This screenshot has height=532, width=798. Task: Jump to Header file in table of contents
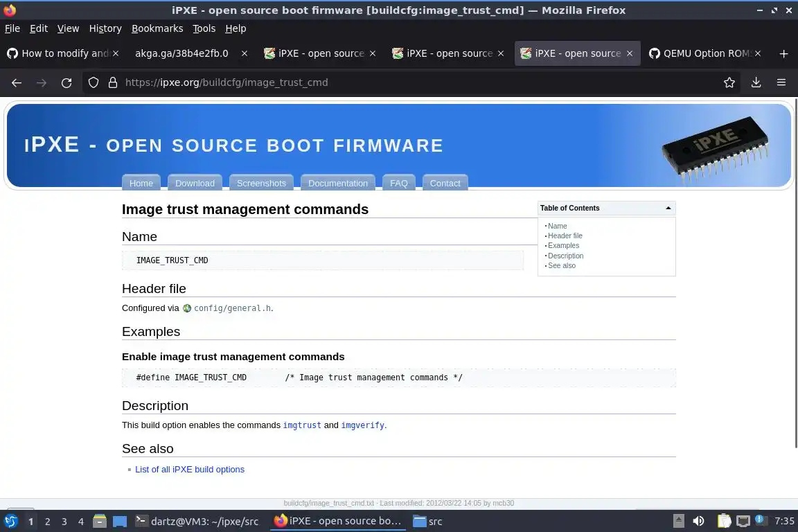click(x=565, y=236)
